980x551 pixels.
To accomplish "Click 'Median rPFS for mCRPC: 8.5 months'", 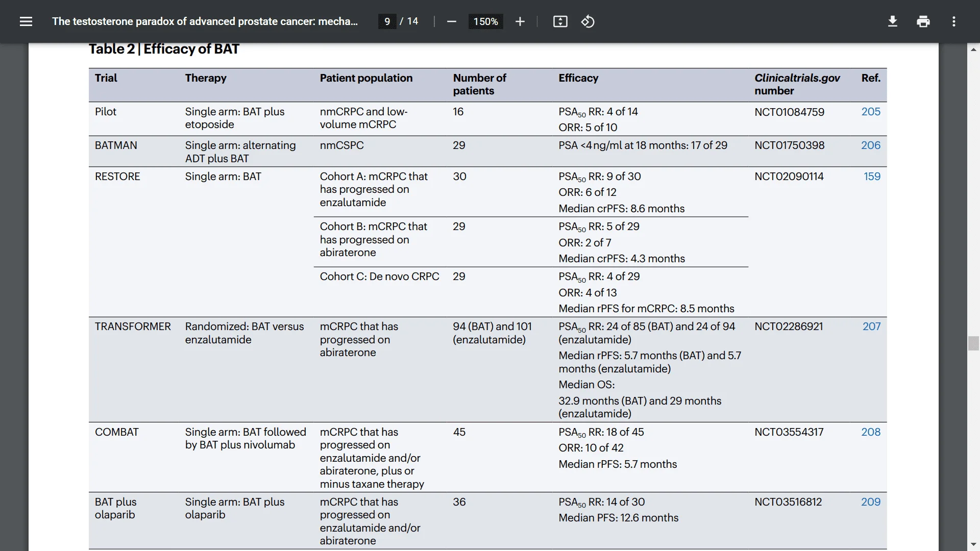I will pyautogui.click(x=646, y=309).
